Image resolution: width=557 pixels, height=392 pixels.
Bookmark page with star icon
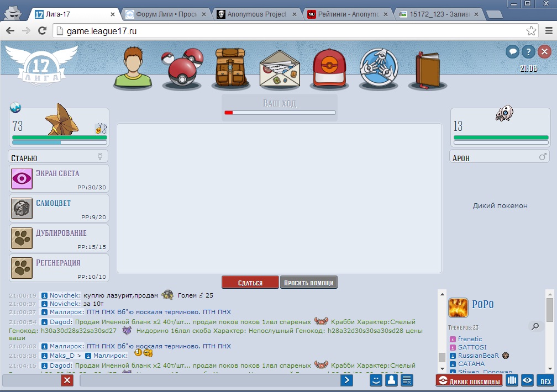531,31
